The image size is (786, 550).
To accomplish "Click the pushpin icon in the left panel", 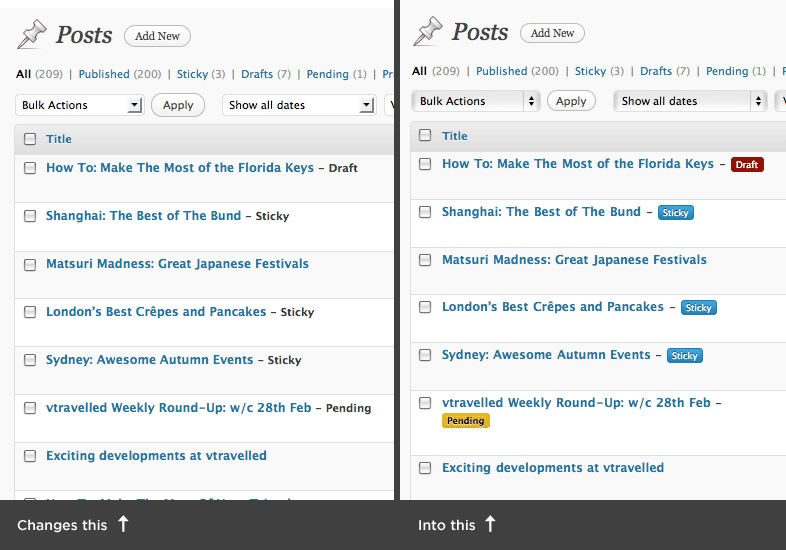I will [32, 36].
